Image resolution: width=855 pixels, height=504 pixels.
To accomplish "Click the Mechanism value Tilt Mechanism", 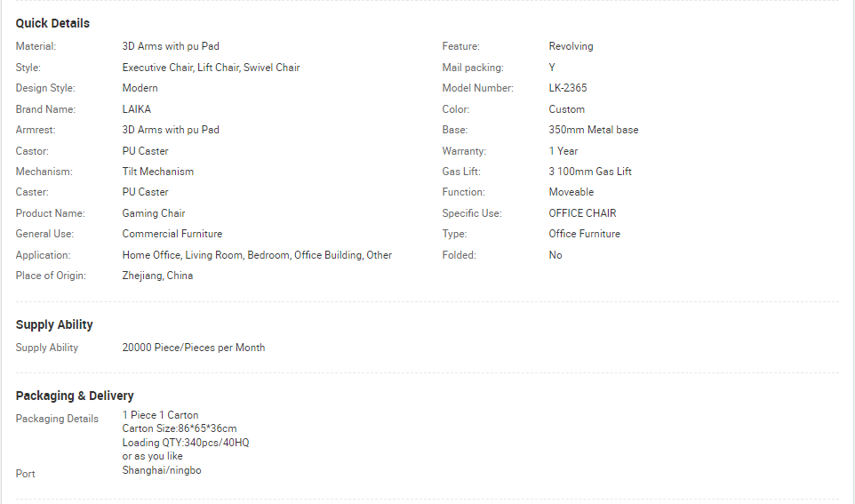I will (157, 172).
